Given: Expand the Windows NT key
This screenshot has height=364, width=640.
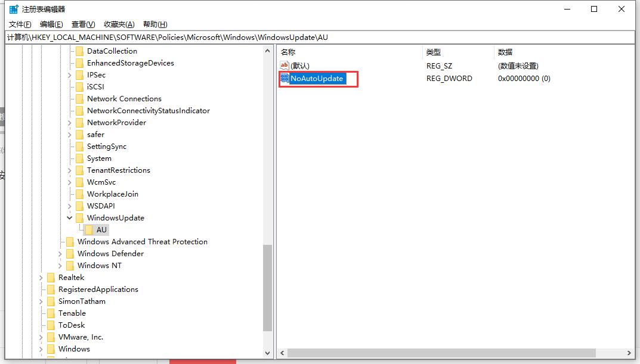Looking at the screenshot, I should 60,266.
